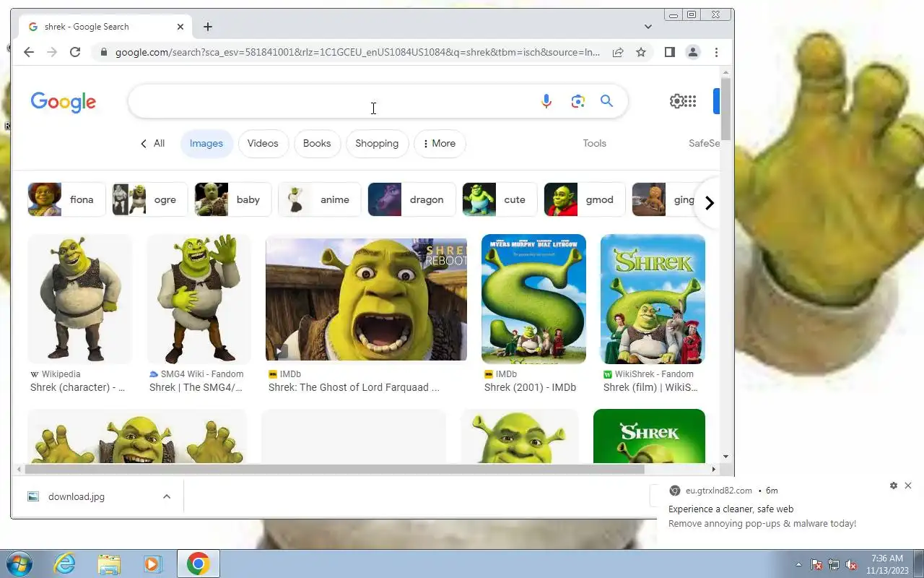Image resolution: width=924 pixels, height=578 pixels.
Task: Switch to the Videos tab
Action: pos(263,143)
